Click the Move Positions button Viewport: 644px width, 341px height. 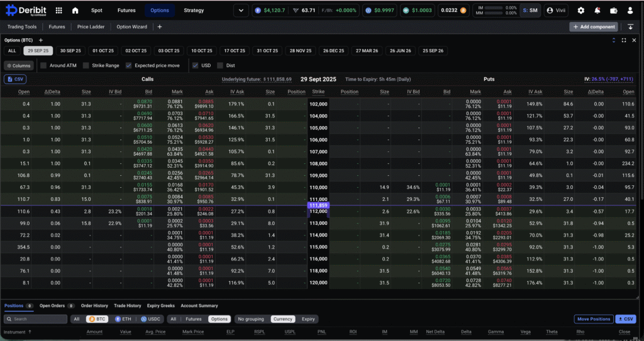click(593, 319)
